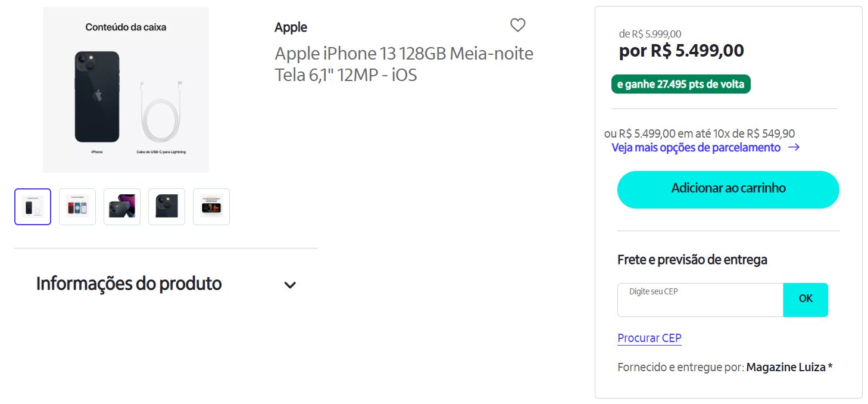Select thumbnail showing red, blue and purple cases
This screenshot has width=868, height=404.
pyautogui.click(x=77, y=207)
